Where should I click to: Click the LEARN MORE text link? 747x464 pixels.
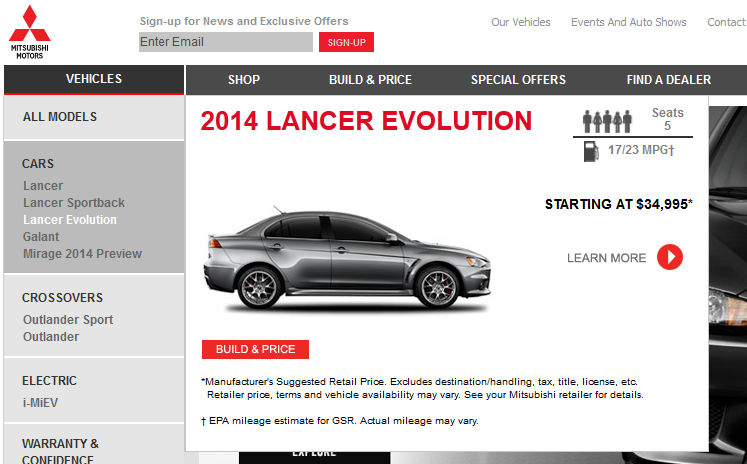tap(606, 258)
